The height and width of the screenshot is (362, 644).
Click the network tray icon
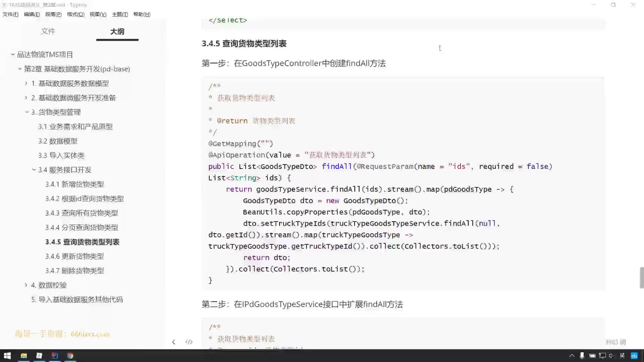tap(602, 356)
